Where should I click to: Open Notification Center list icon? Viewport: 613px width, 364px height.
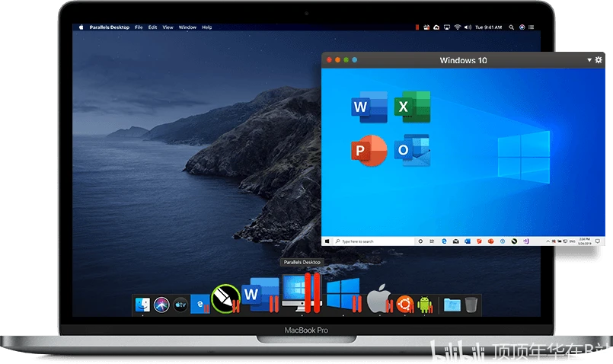pos(532,27)
